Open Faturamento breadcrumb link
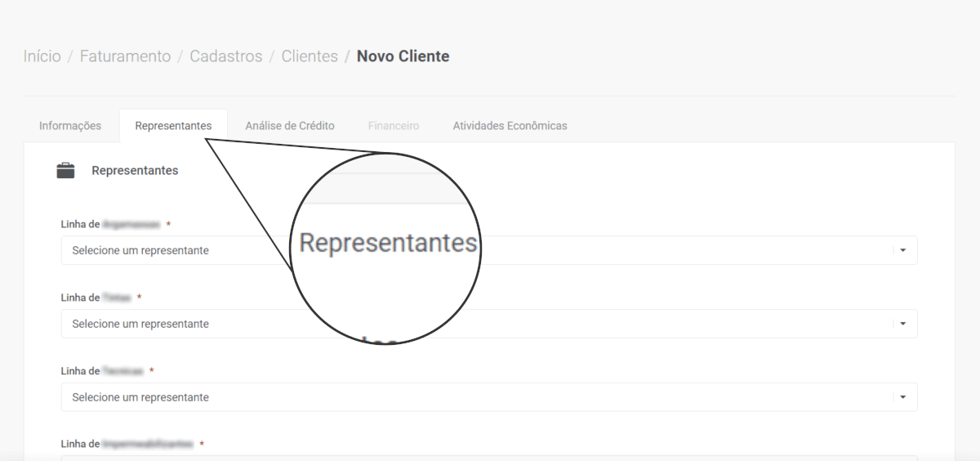 (x=125, y=56)
